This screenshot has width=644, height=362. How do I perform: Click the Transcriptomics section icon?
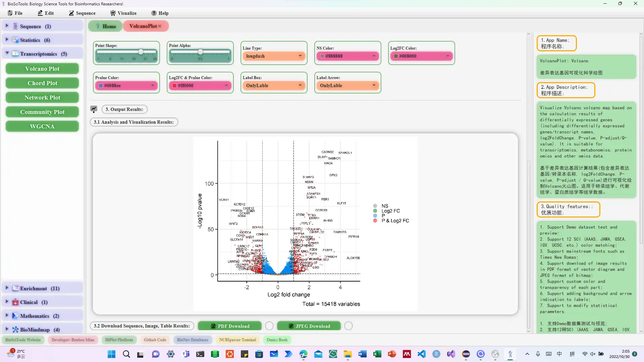tap(15, 54)
